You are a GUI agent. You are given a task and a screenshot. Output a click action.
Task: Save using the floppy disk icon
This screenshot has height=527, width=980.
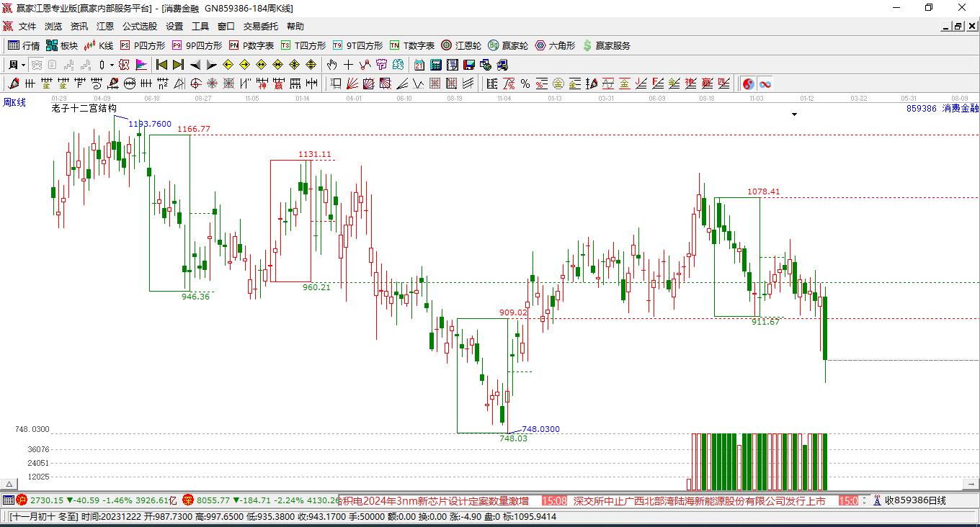click(469, 65)
